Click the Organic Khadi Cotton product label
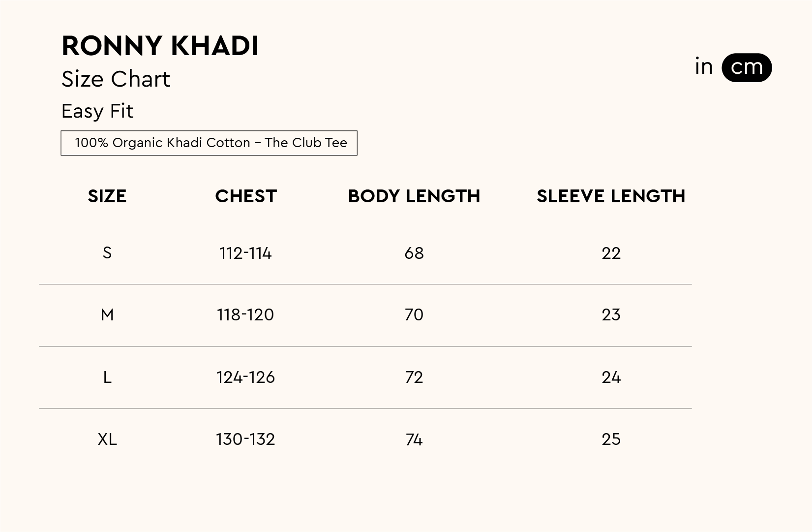This screenshot has width=812, height=532. coord(209,143)
